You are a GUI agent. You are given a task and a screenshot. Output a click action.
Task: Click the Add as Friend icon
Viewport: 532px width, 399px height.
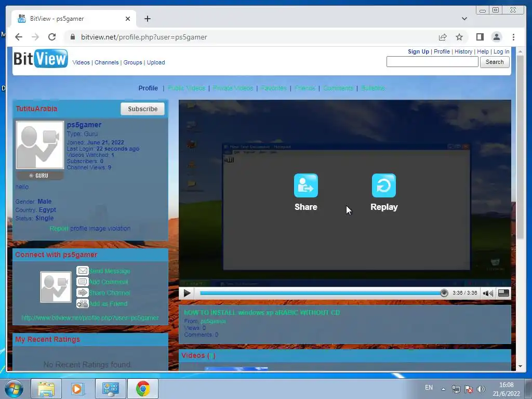[83, 303]
